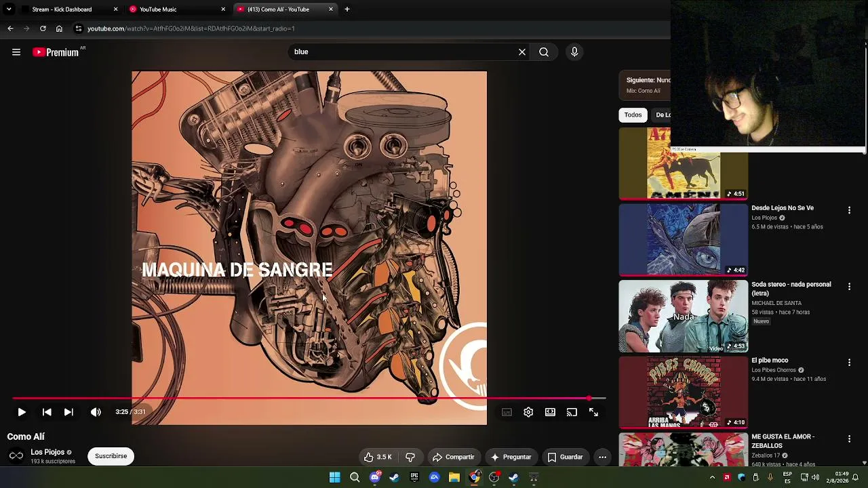Open options for 'Desde Lejos No Se Ve'
The width and height of the screenshot is (868, 488).
tap(849, 211)
